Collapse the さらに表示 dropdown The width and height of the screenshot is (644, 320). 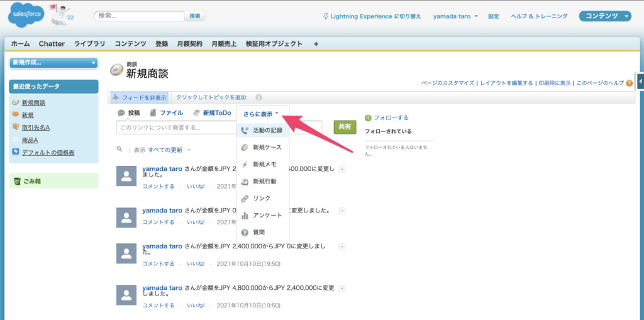point(261,114)
